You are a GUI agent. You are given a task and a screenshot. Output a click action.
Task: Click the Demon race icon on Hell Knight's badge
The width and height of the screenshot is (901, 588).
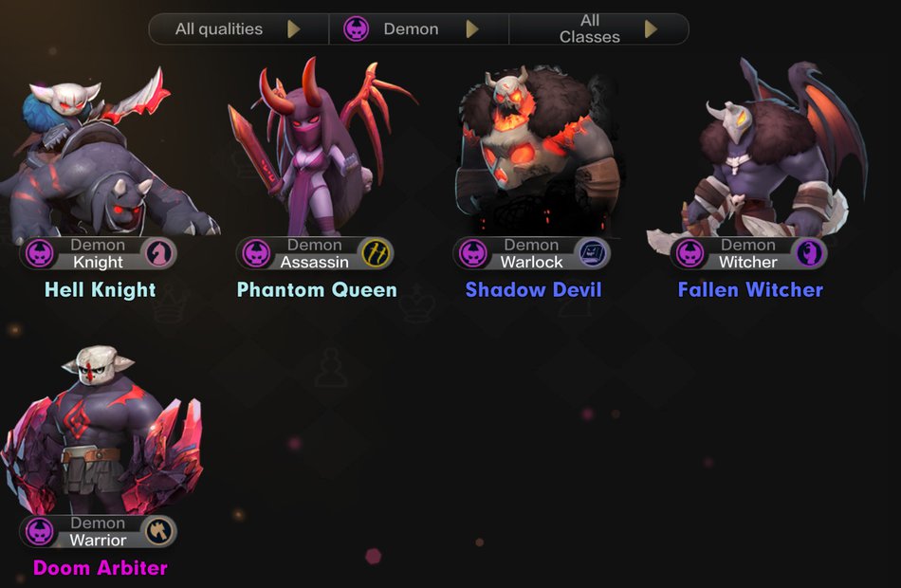[x=39, y=253]
